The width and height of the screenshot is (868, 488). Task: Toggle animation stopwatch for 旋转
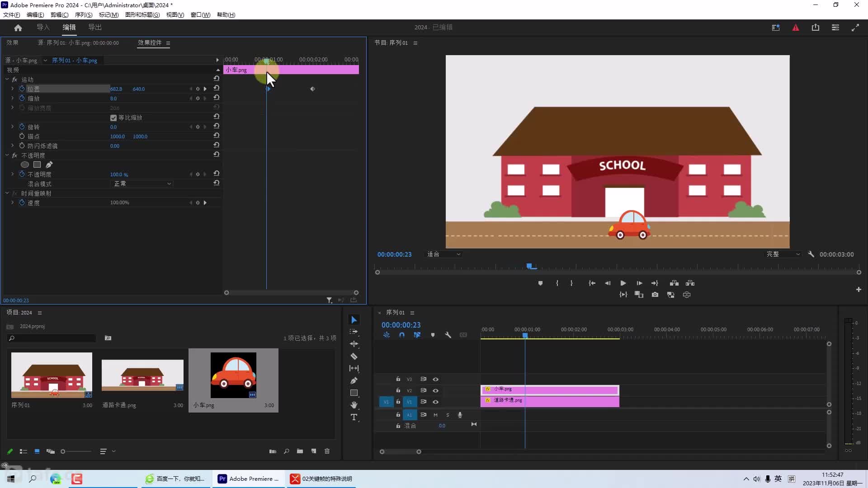click(x=22, y=127)
